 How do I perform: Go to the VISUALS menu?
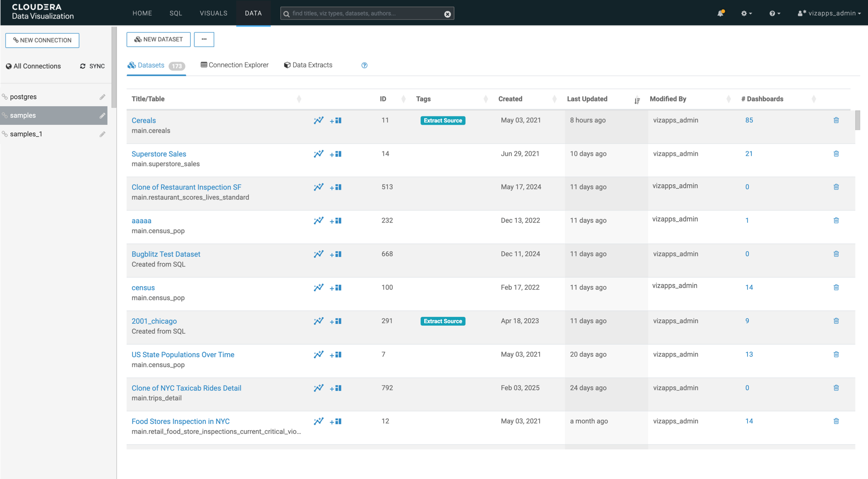pos(213,13)
